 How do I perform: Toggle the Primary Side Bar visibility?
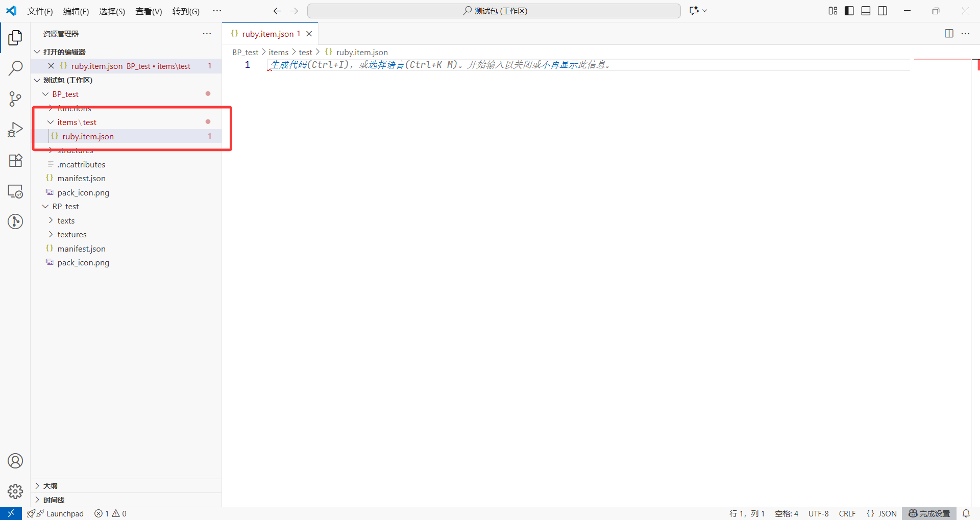[x=849, y=10]
